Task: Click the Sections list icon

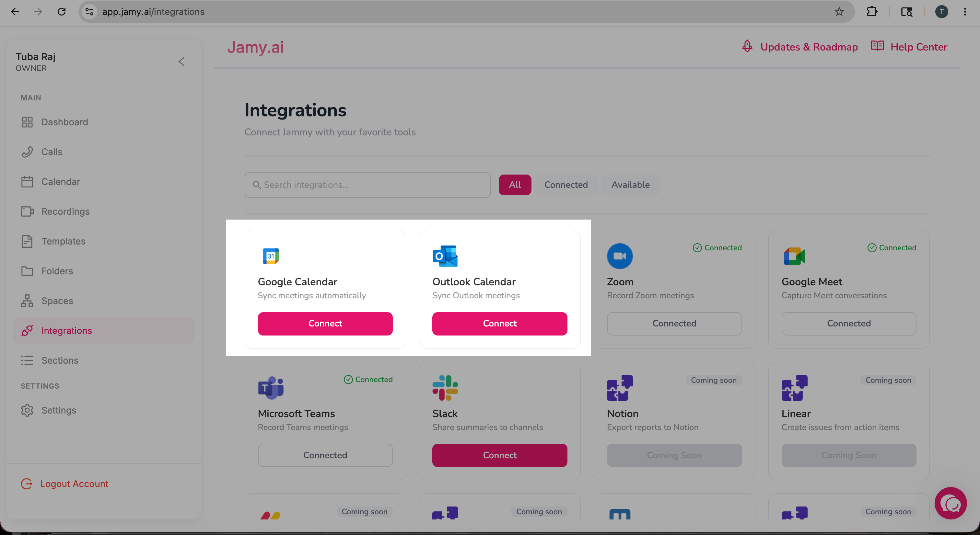Action: point(27,360)
